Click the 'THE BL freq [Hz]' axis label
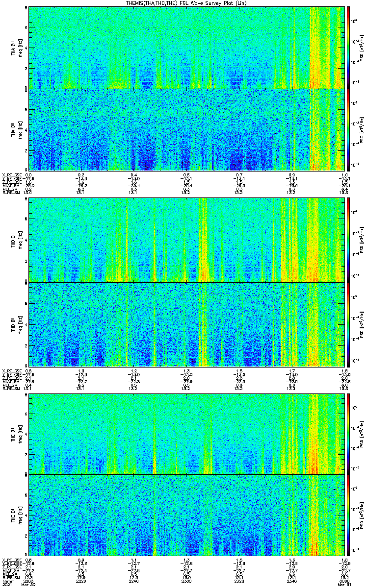 (17, 433)
